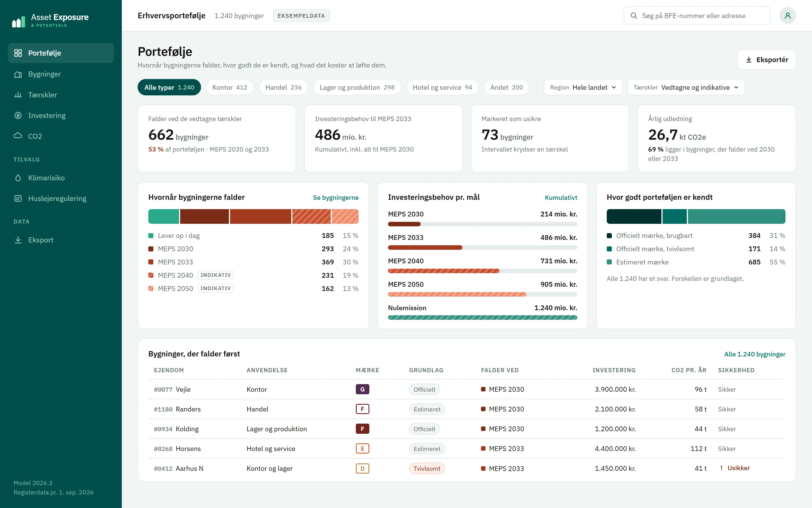Open CO2 in the sidebar
The height and width of the screenshot is (508, 812).
[x=61, y=136]
